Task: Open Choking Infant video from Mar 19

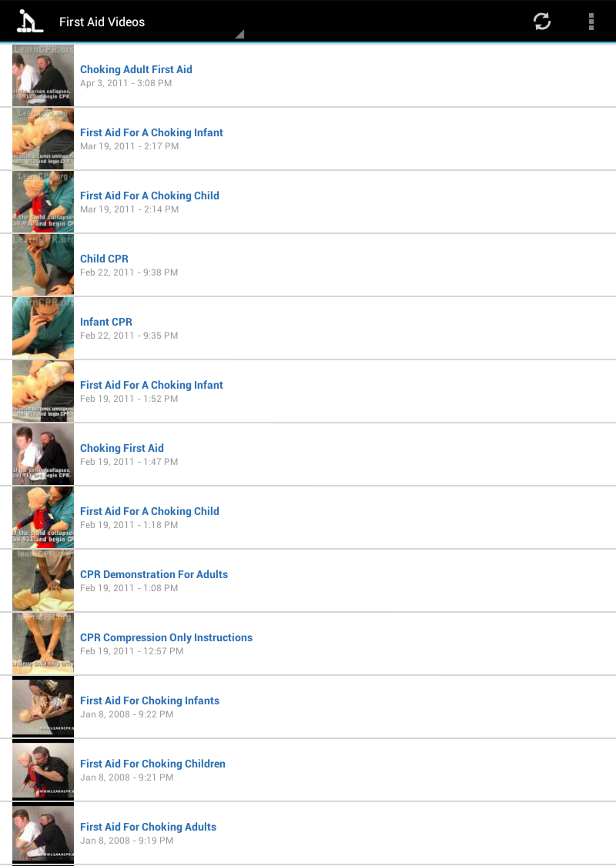Action: tap(308, 139)
